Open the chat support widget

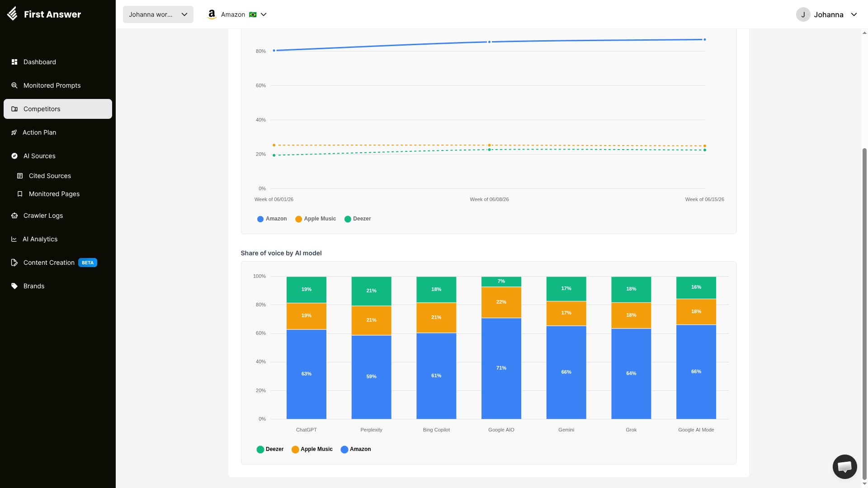tap(844, 466)
